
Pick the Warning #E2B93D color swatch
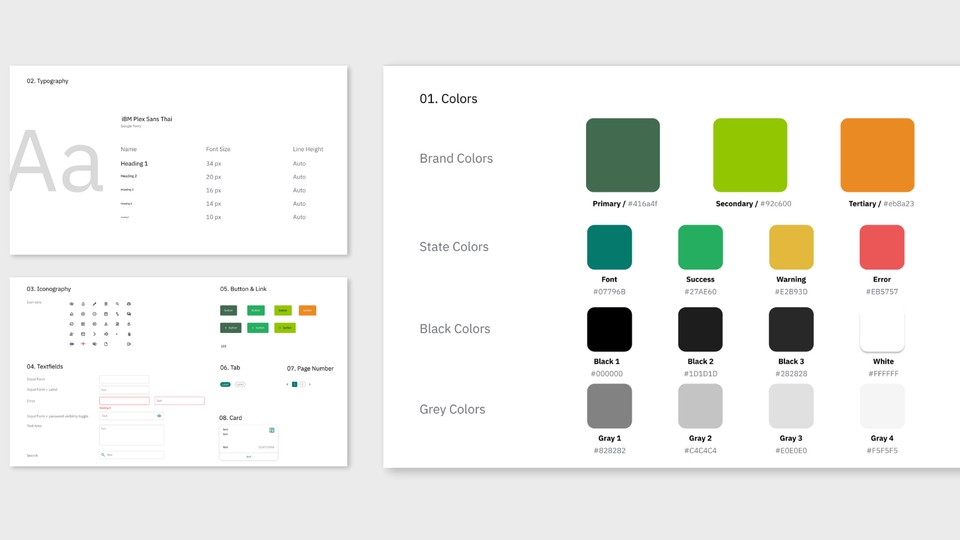(x=791, y=247)
